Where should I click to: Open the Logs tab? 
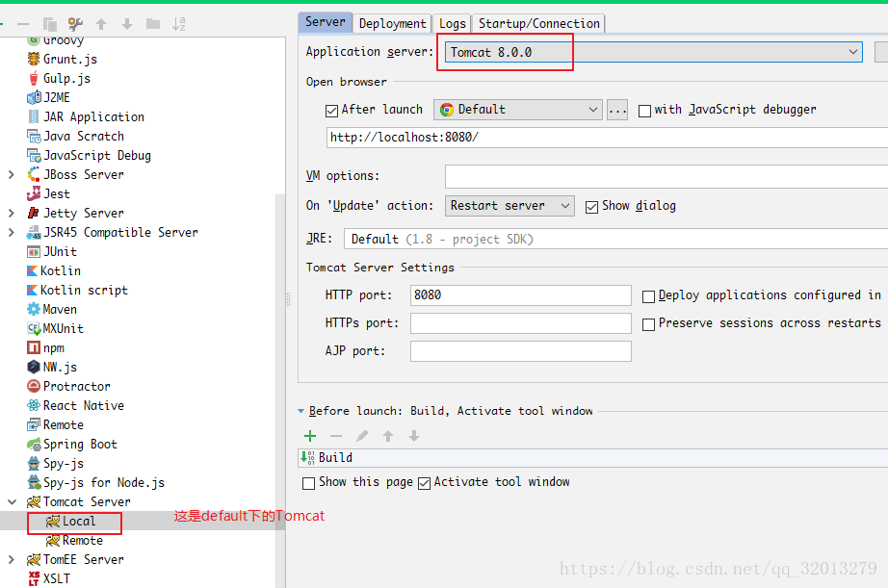pos(452,24)
